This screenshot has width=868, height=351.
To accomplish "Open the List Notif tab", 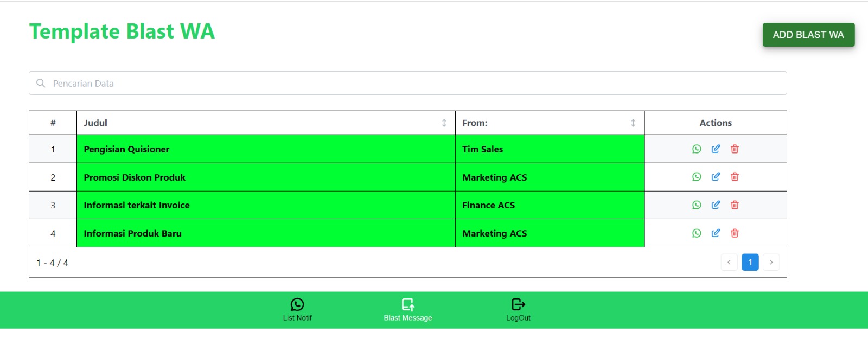I will [297, 310].
